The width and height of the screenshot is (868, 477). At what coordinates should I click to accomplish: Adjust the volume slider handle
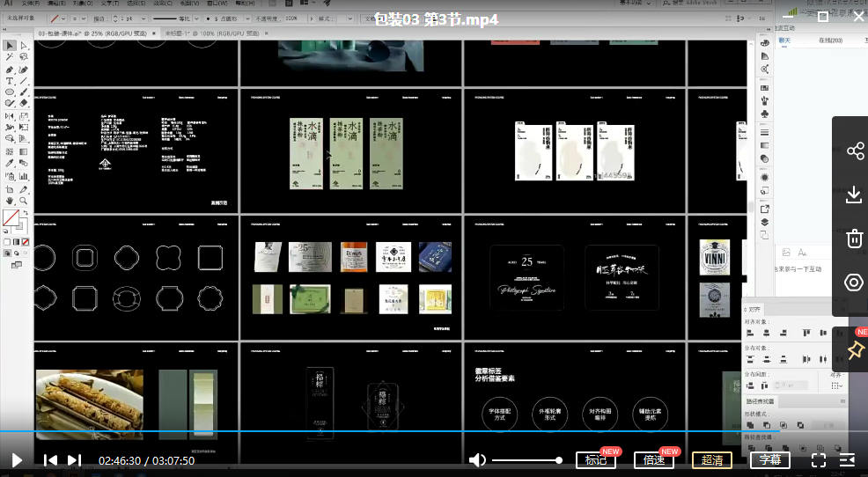tap(558, 460)
